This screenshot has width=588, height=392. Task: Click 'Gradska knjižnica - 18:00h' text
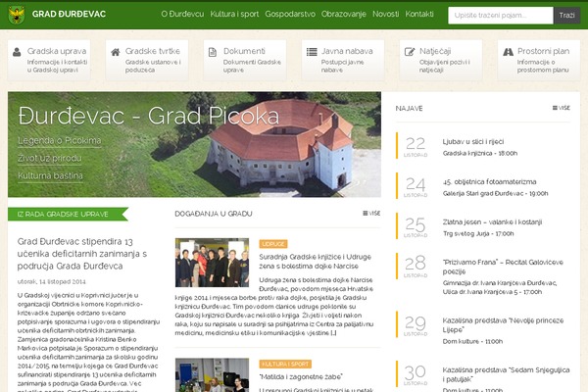pos(480,154)
